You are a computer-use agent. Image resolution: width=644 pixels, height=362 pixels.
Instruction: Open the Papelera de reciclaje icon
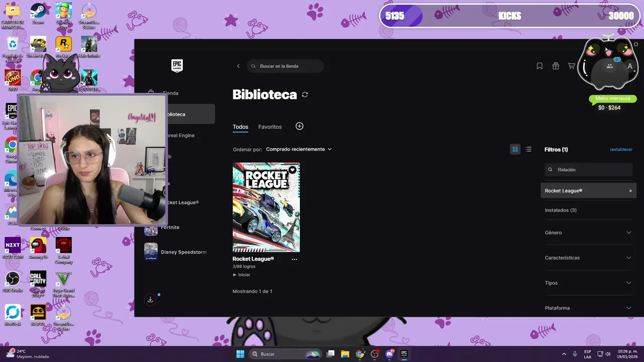(13, 49)
